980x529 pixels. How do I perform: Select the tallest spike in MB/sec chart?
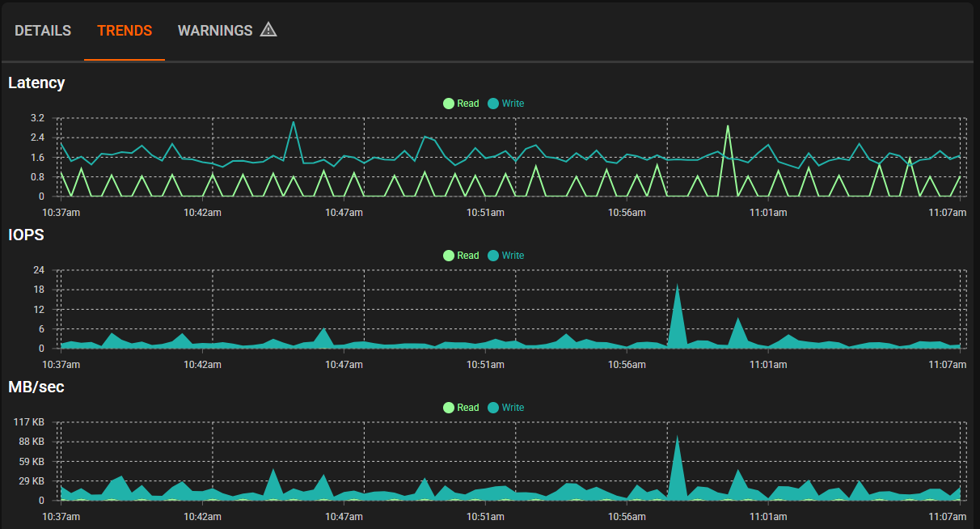(677, 439)
